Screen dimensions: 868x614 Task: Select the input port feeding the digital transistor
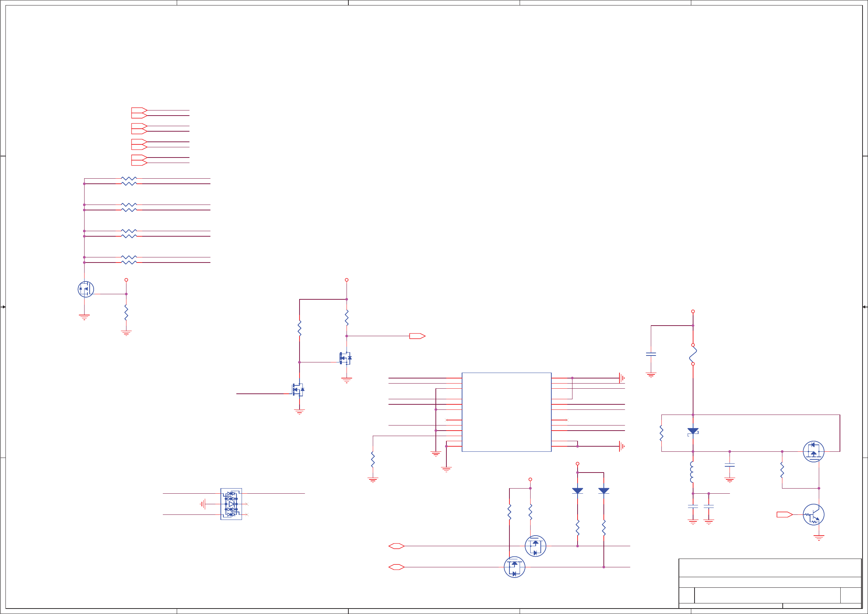(784, 514)
